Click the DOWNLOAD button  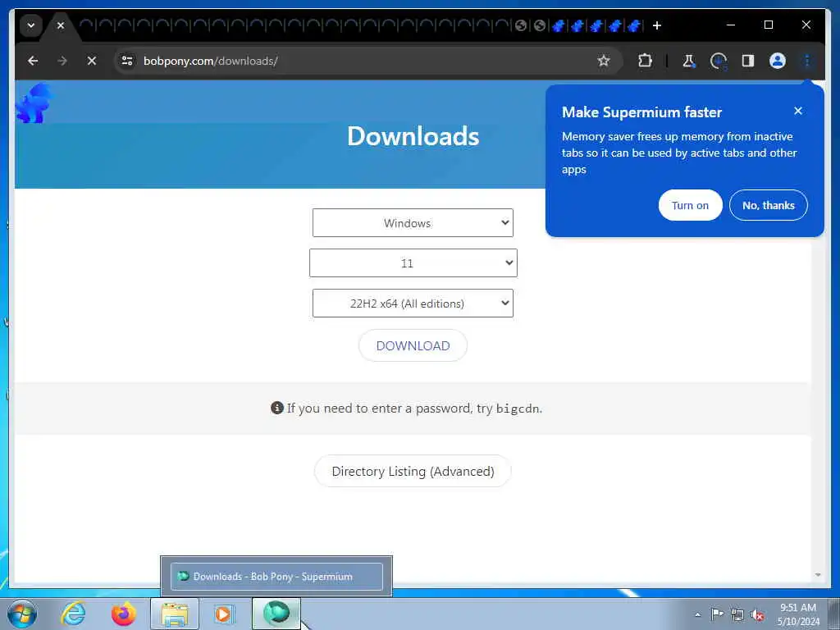(x=413, y=345)
